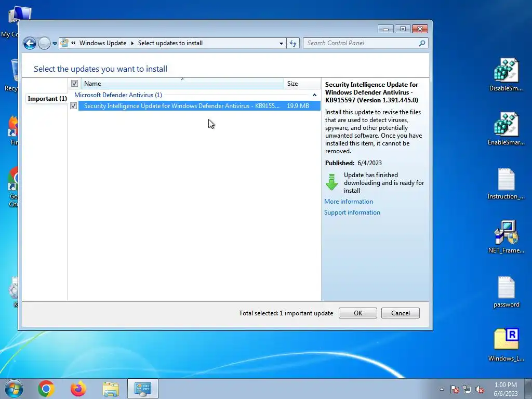Launch Firefox from the taskbar

pos(78,389)
